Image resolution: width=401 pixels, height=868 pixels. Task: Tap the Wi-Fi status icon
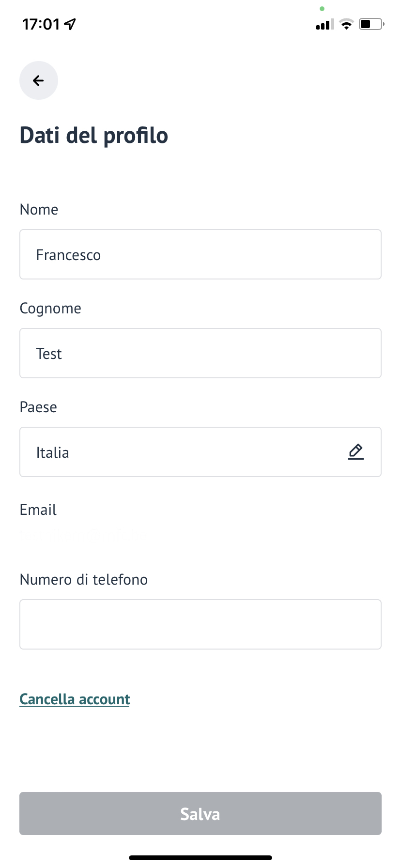pyautogui.click(x=346, y=24)
